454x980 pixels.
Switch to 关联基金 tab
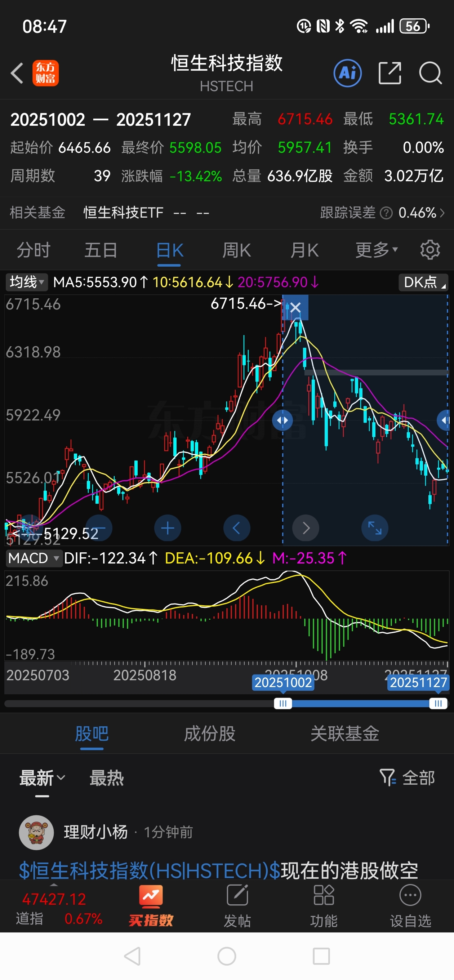point(345,734)
